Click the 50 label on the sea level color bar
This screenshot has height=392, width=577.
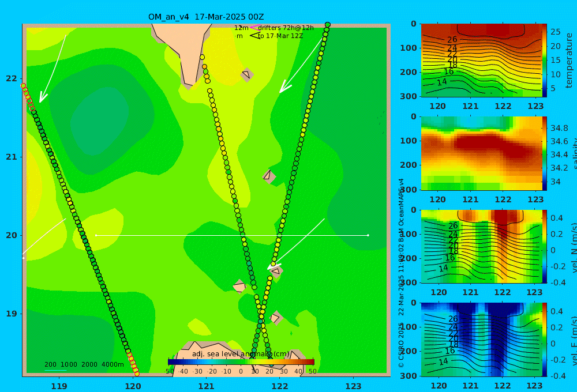coord(312,371)
